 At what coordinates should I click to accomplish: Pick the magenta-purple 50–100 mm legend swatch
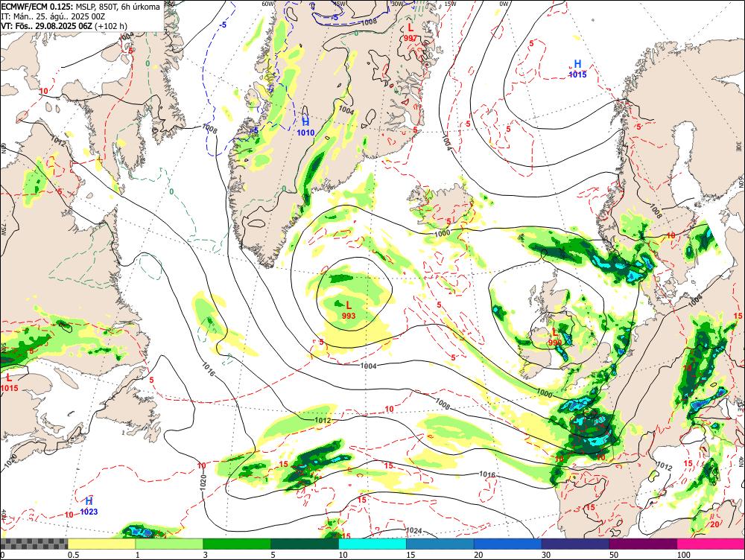click(x=644, y=544)
